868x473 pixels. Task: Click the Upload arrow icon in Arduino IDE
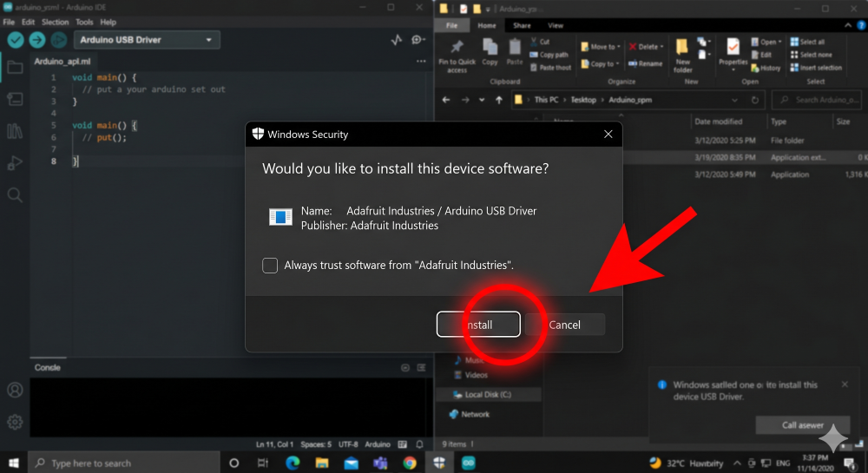coord(37,40)
